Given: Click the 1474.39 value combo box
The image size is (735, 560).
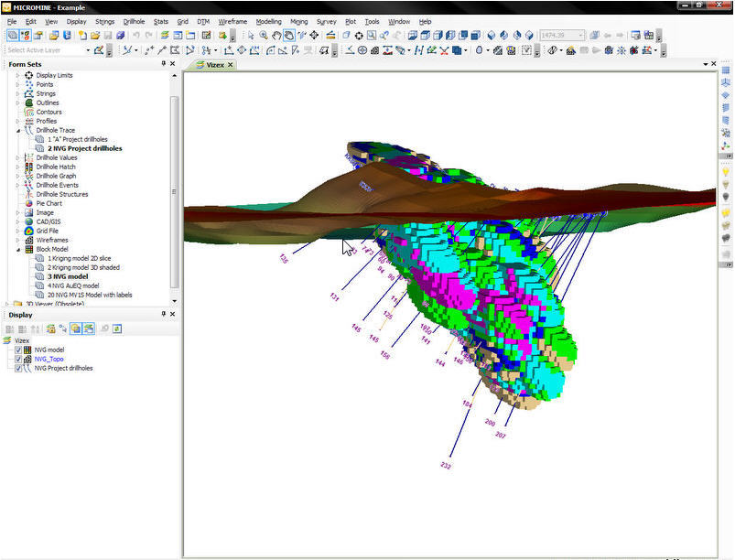Looking at the screenshot, I should [x=562, y=36].
